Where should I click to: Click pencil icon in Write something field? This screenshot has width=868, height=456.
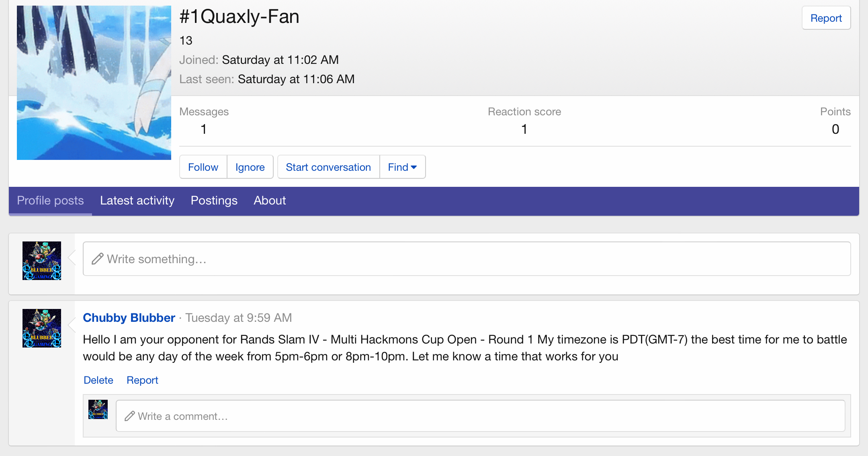point(97,259)
